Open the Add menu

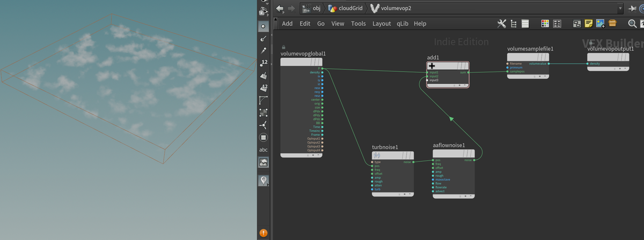(287, 24)
